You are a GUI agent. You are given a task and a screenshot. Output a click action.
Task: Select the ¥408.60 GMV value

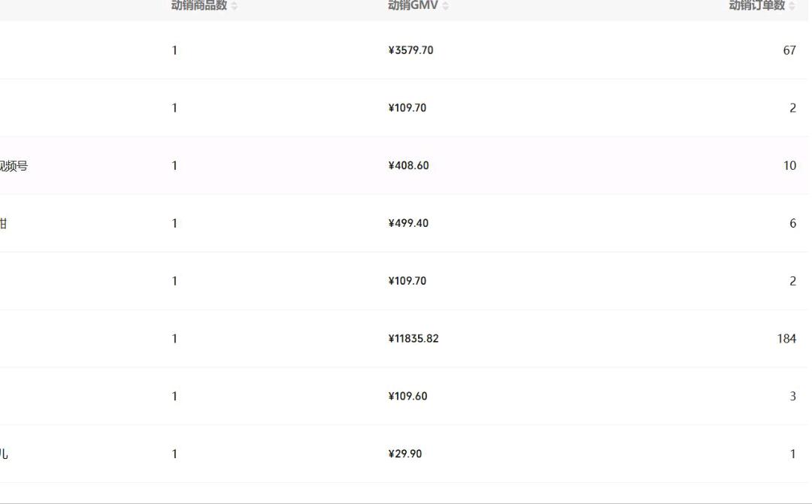coord(408,165)
